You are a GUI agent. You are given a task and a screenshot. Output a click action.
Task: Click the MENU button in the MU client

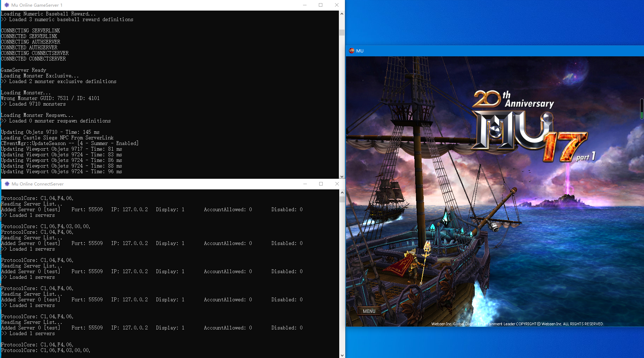369,311
